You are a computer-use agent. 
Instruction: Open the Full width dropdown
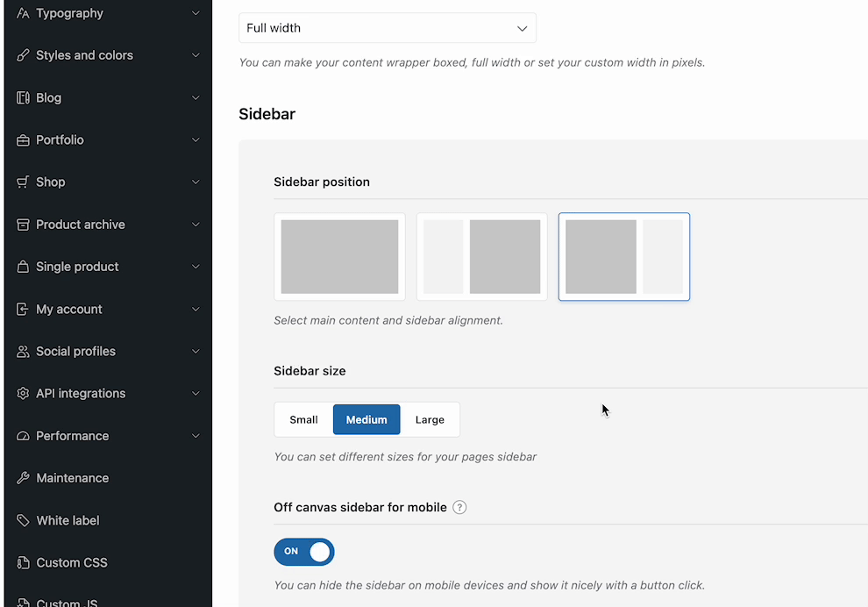[x=387, y=28]
